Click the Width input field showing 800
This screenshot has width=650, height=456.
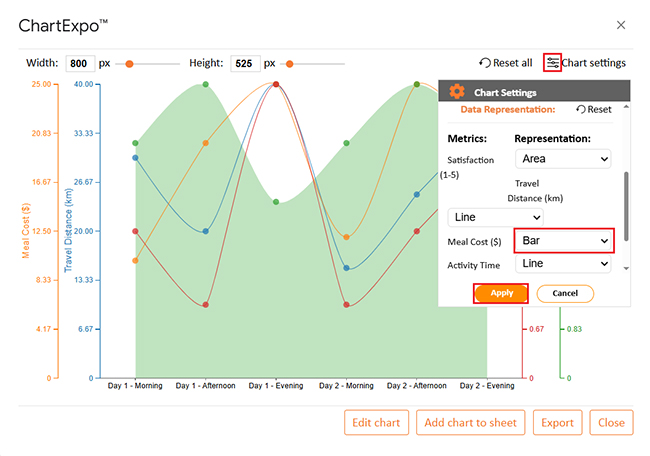[80, 63]
